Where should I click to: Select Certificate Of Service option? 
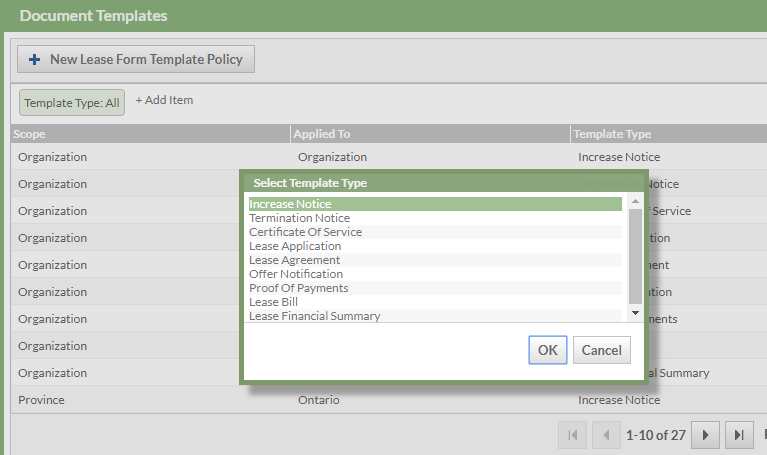click(305, 232)
